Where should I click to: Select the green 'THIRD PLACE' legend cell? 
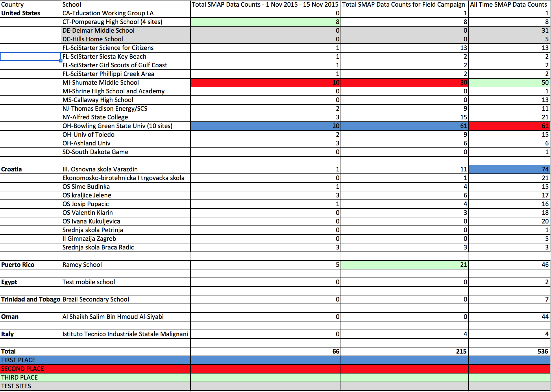(x=30, y=378)
